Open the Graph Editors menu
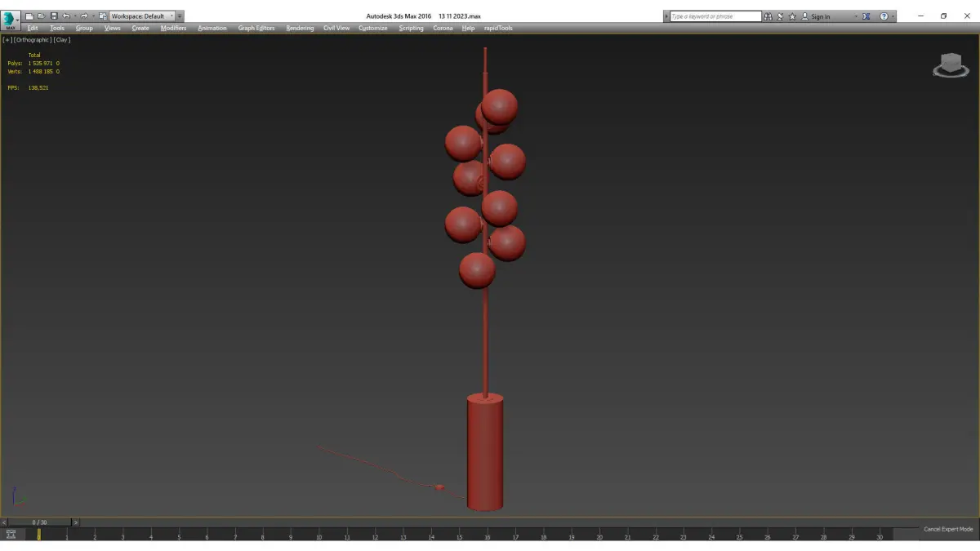Viewport: 980px width, 551px height. pos(256,28)
